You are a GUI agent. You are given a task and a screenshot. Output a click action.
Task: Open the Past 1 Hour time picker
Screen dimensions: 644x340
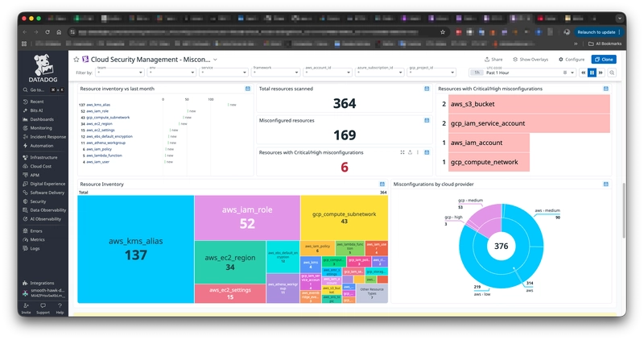[522, 73]
